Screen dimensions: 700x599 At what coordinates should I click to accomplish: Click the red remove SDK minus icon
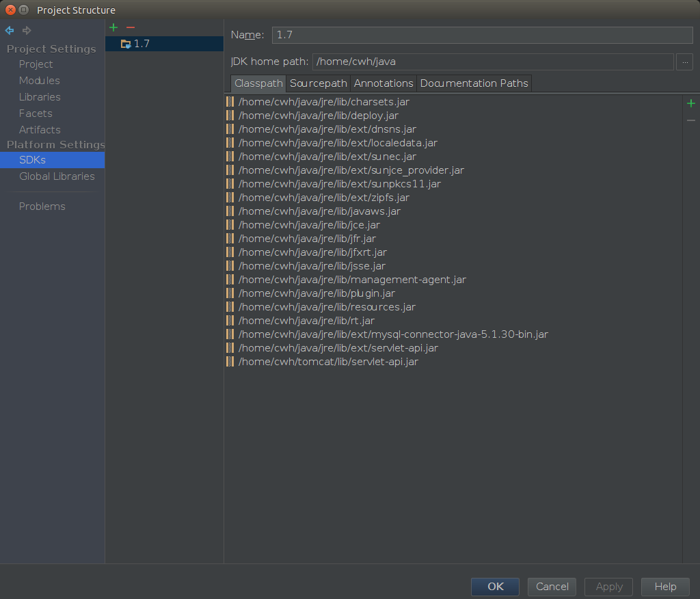(x=131, y=27)
